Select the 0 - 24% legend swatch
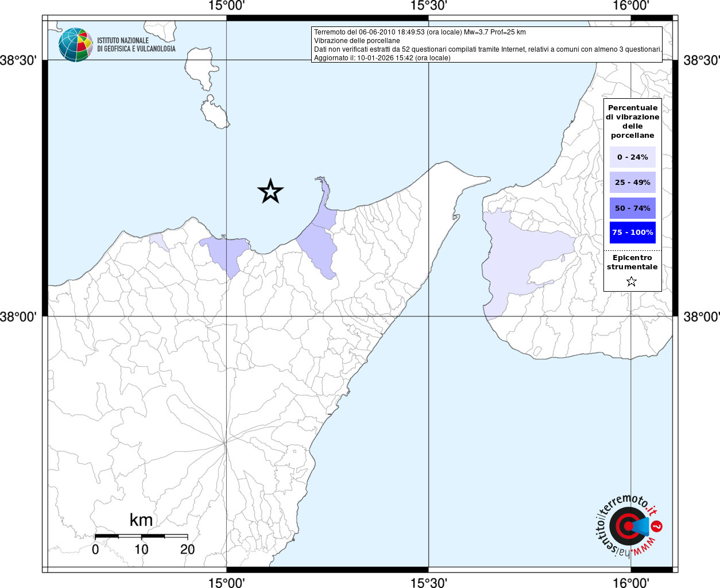720x588 pixels. click(x=632, y=157)
